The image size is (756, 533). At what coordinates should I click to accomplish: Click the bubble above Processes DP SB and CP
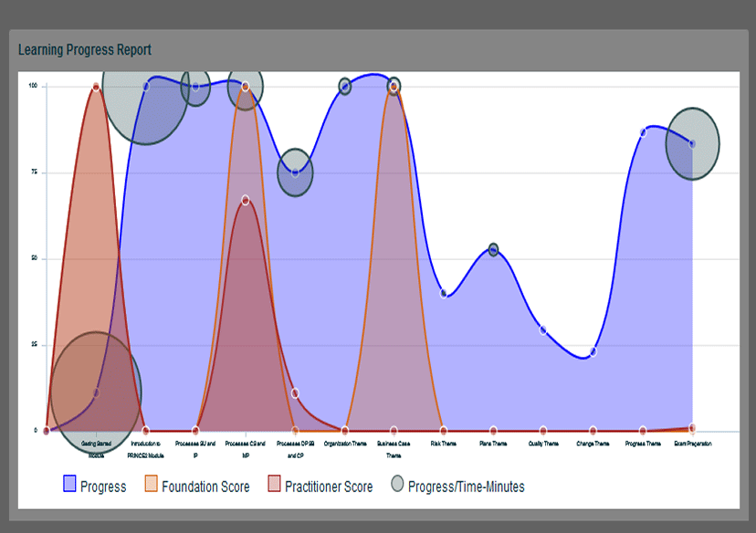click(x=295, y=172)
